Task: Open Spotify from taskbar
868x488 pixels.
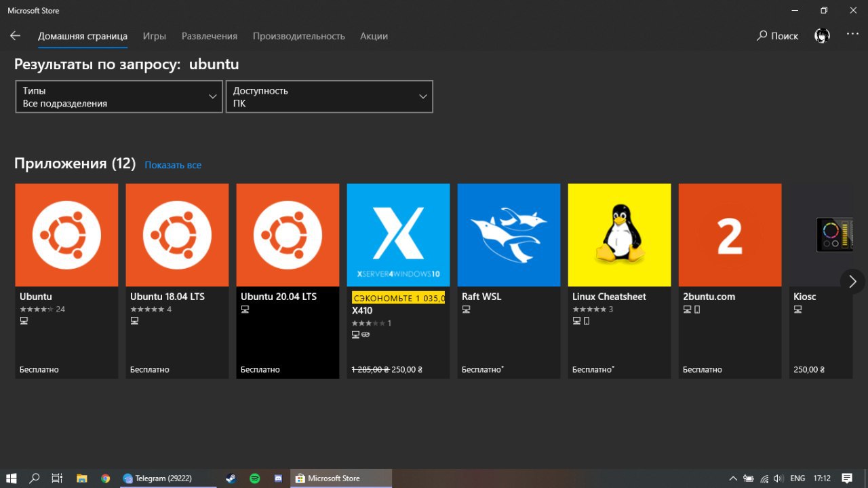Action: point(255,478)
